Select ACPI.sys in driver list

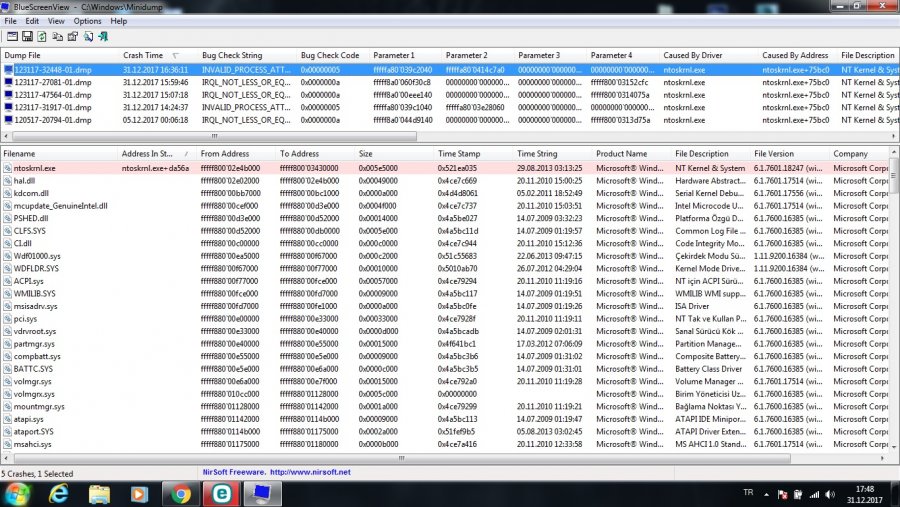(29, 281)
